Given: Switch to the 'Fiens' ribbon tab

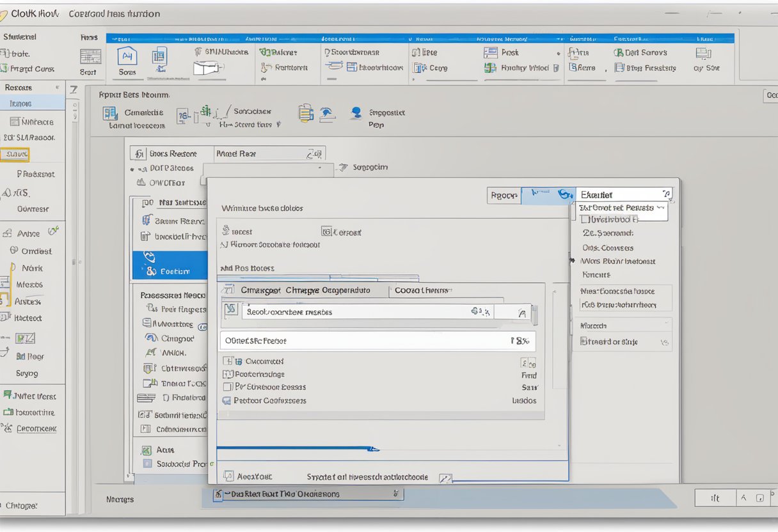Looking at the screenshot, I should click(89, 36).
